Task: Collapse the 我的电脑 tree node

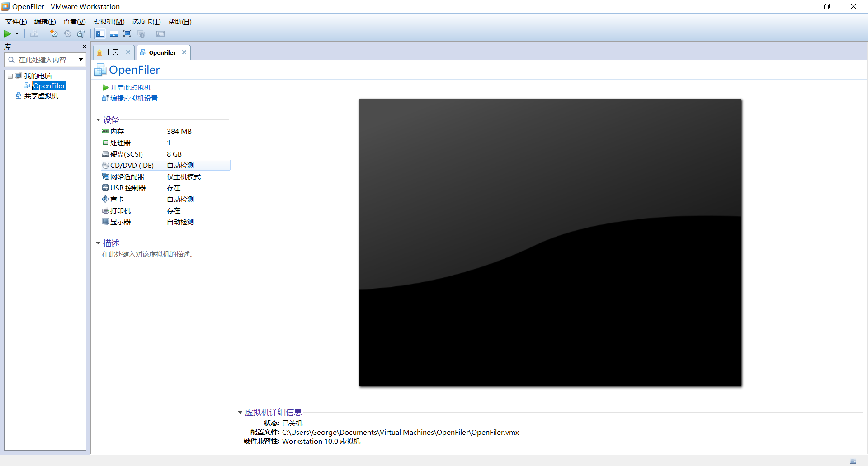Action: 10,76
